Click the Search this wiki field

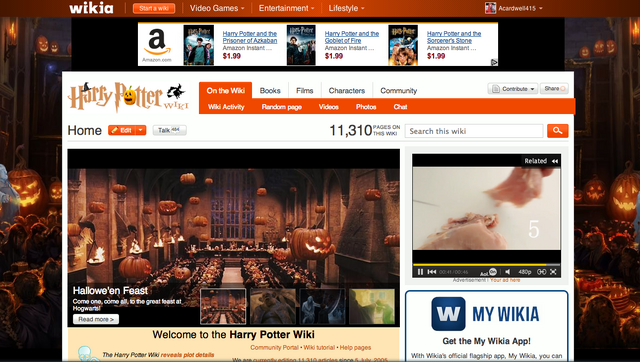pyautogui.click(x=474, y=131)
